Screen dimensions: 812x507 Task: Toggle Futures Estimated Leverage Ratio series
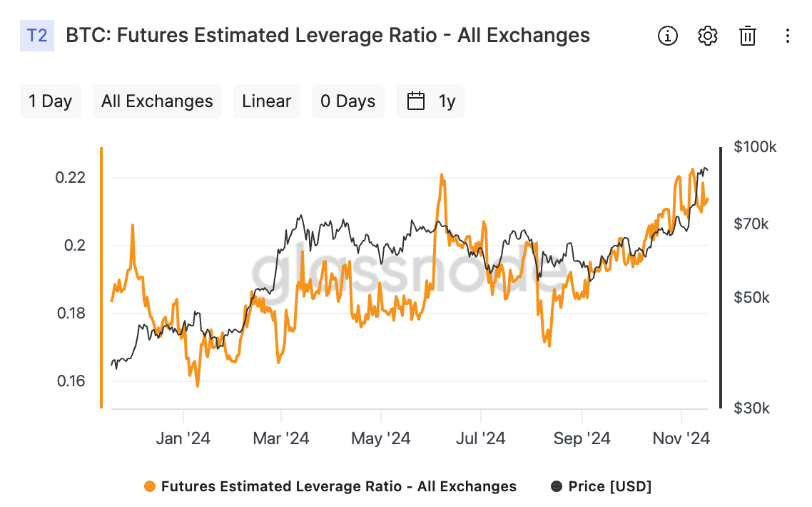339,486
